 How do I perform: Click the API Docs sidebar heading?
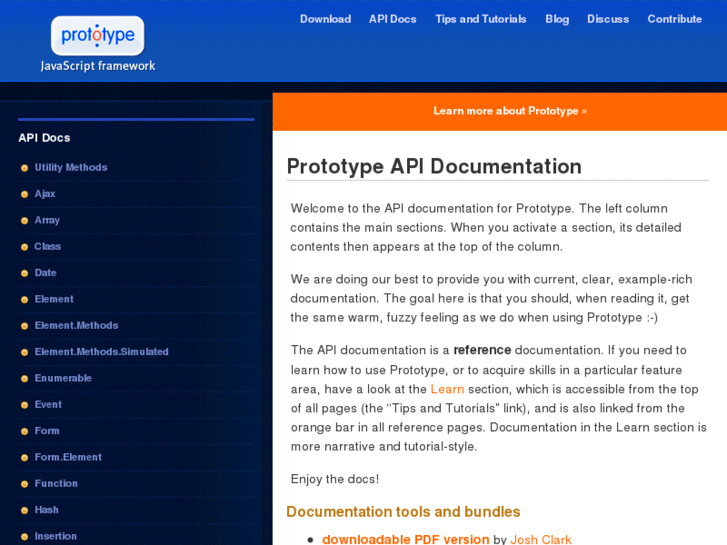(x=45, y=138)
